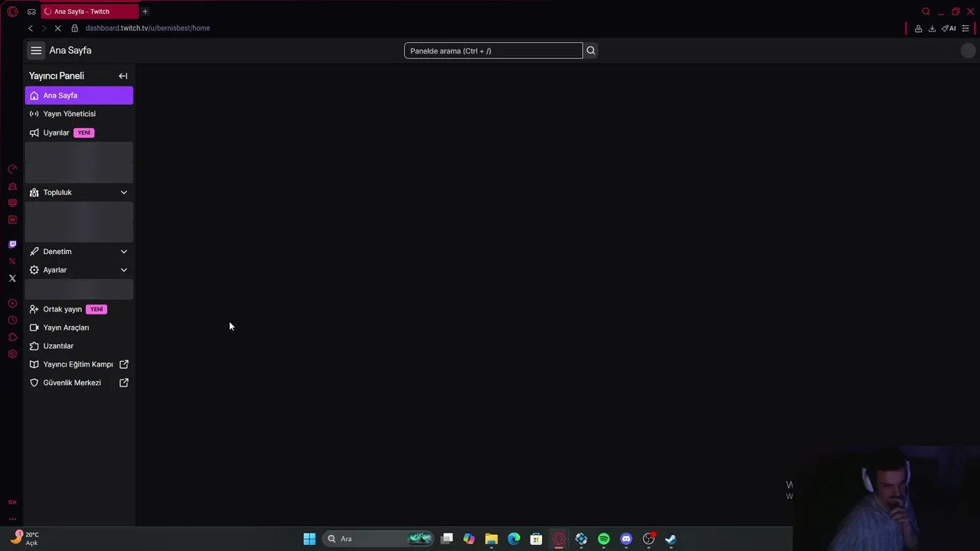Open the Güvenlik Merkezi external link
980x551 pixels.
[x=79, y=383]
